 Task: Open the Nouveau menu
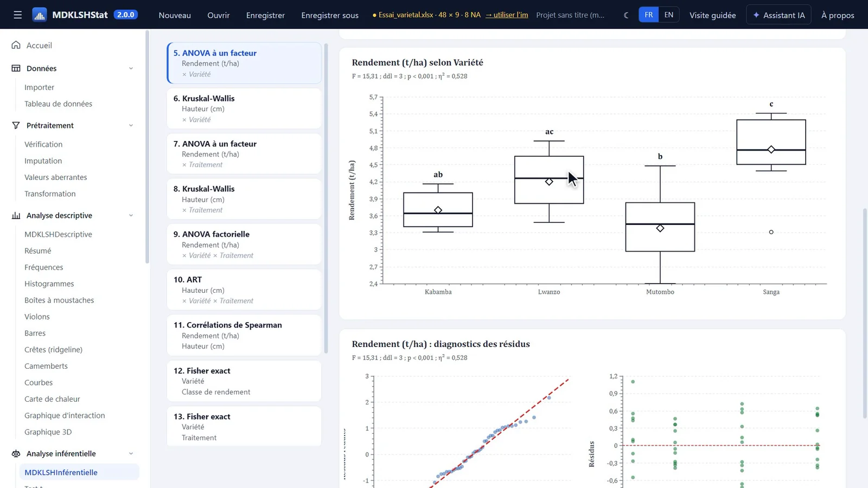pos(175,15)
